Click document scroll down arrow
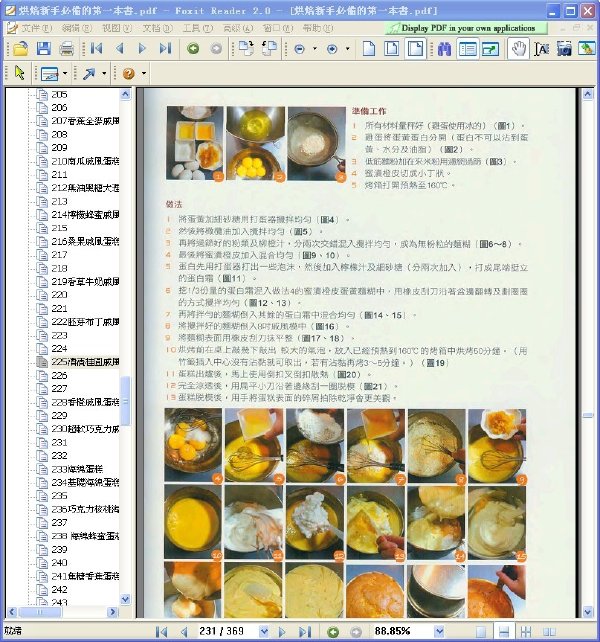The width and height of the screenshot is (600, 642). pyautogui.click(x=588, y=613)
